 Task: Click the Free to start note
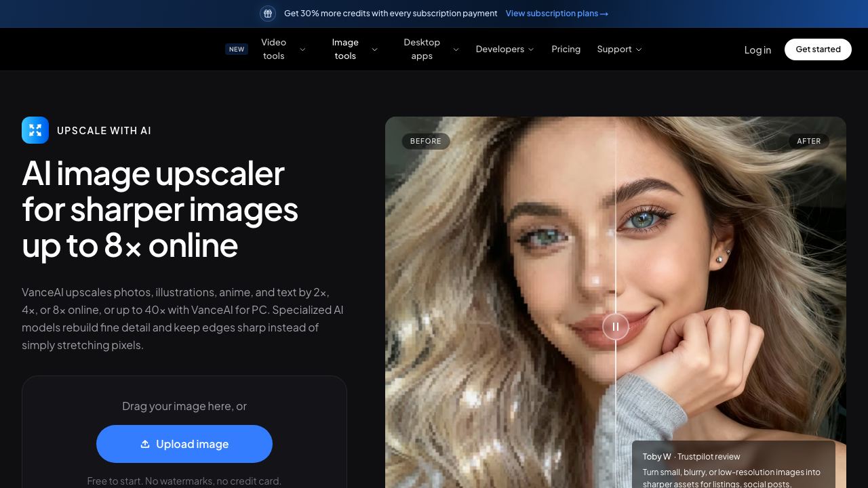tap(184, 481)
